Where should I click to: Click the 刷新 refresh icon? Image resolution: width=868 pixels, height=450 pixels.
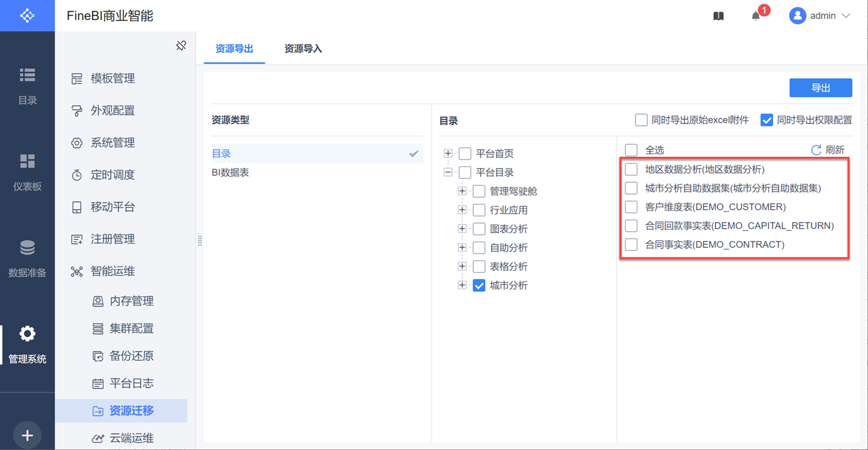click(x=817, y=150)
